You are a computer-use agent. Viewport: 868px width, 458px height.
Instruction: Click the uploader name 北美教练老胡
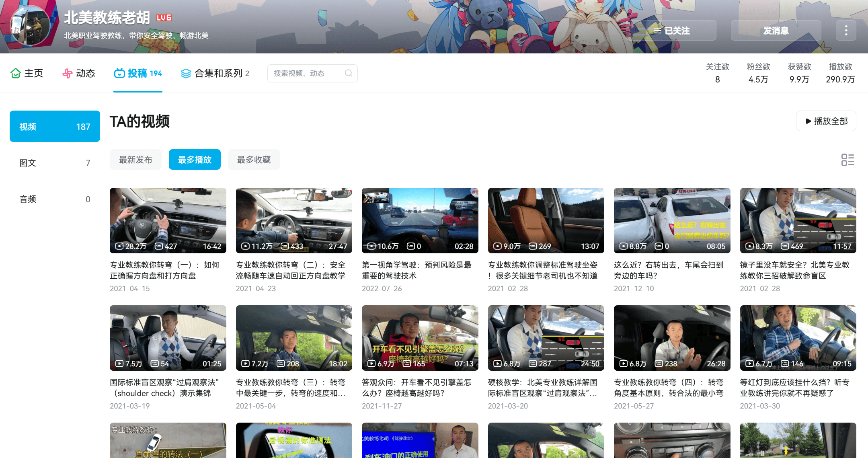tap(107, 18)
